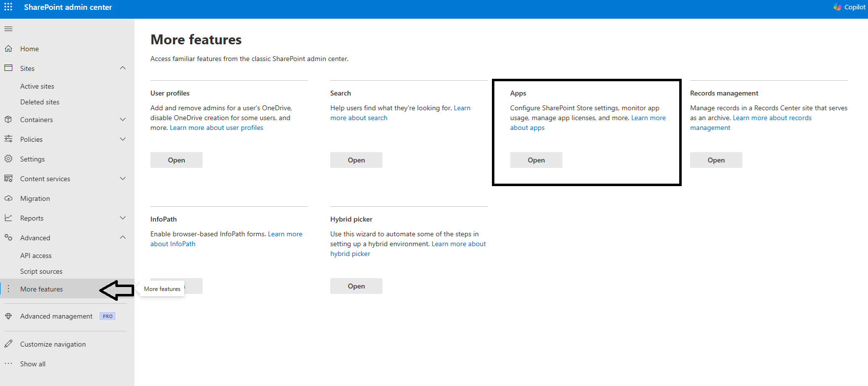
Task: Click the Advanced management diamond icon
Action: pyautogui.click(x=8, y=316)
